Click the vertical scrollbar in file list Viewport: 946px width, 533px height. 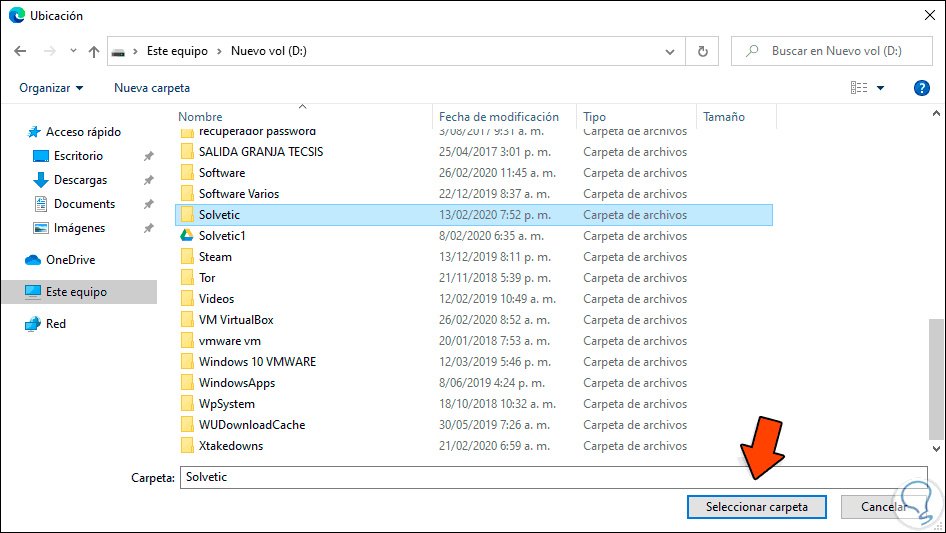[x=936, y=380]
